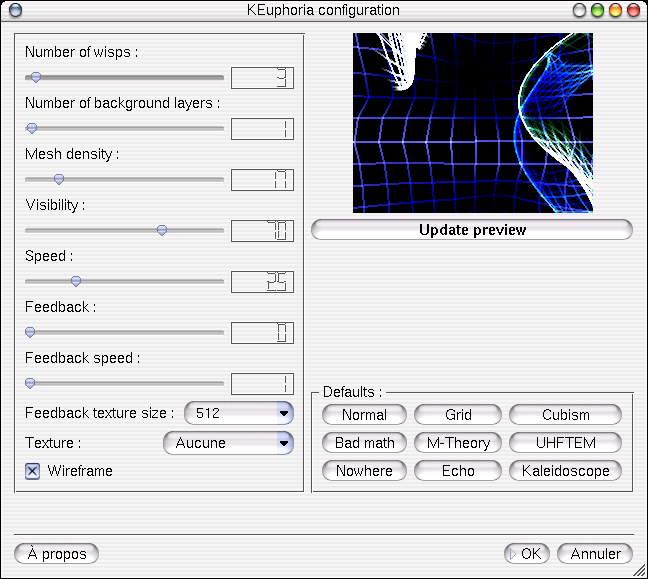
Task: Click the Annuler button
Action: 595,554
